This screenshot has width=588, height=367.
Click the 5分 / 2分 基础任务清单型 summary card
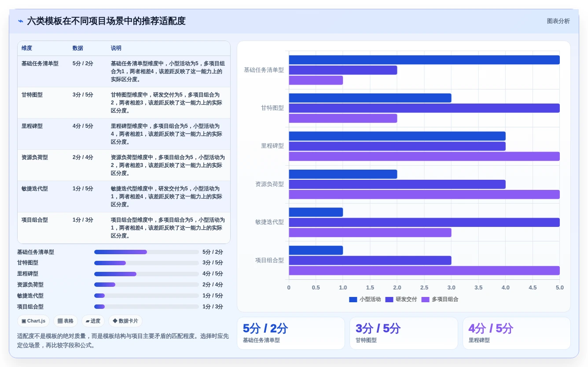[291, 333]
